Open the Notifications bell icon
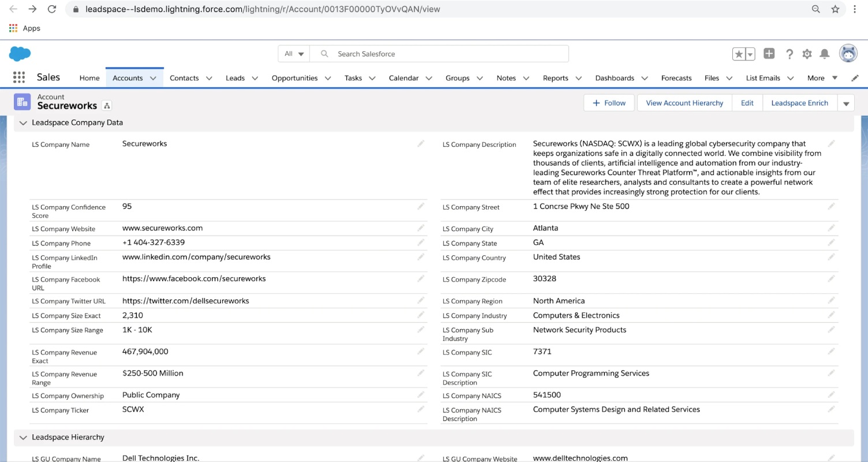This screenshot has width=868, height=462. click(825, 54)
